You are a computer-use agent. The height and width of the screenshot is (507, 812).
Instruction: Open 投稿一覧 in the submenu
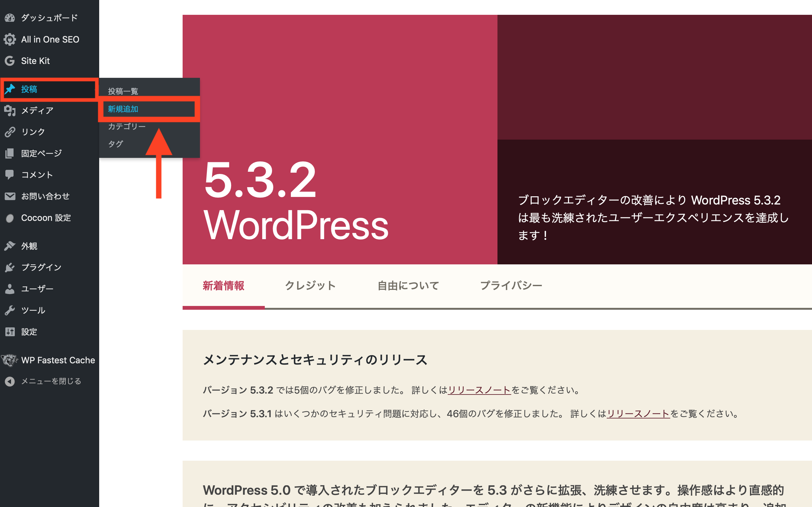(123, 91)
